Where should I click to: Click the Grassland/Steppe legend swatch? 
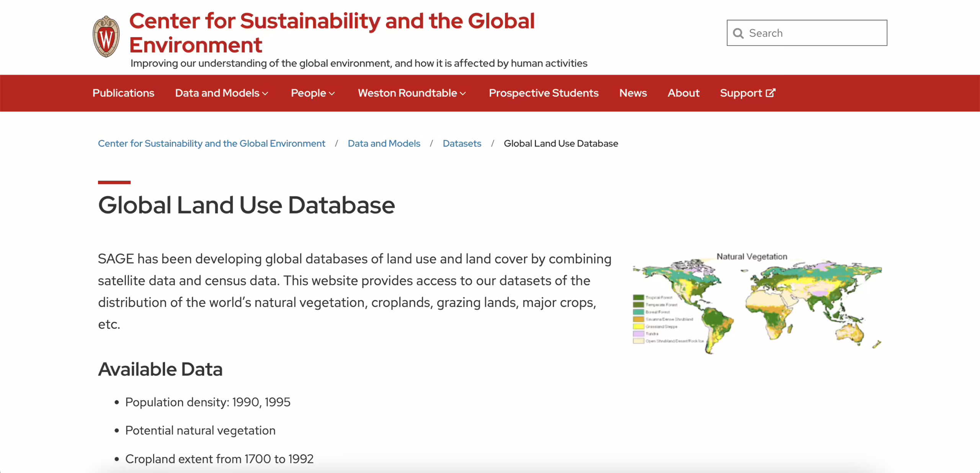[x=639, y=327]
